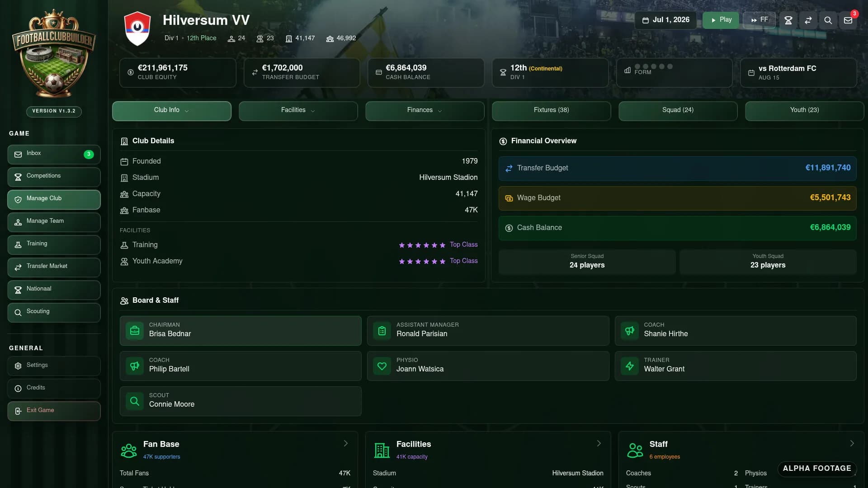
Task: Click the Transfer Budget arrows icon in stats card
Action: point(255,72)
